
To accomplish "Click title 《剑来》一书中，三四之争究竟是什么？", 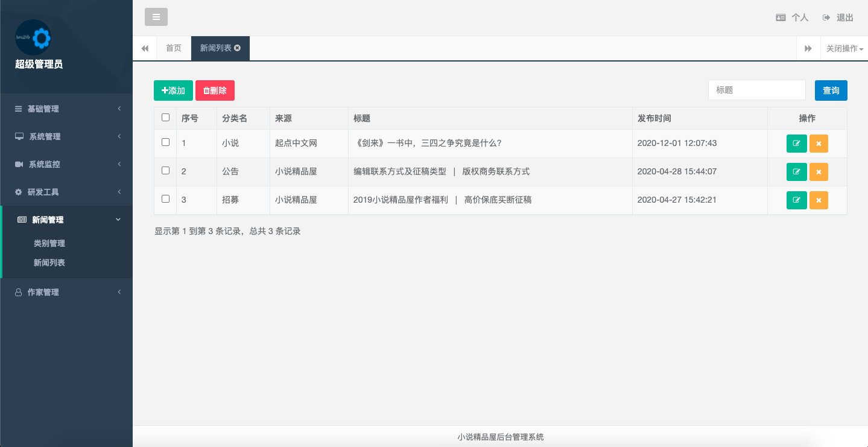I will click(x=428, y=144).
